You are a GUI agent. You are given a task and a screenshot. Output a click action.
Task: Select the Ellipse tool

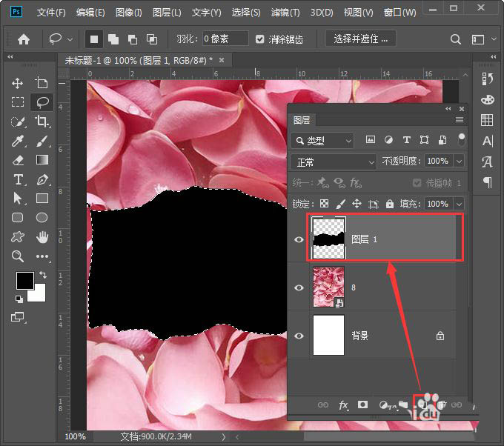[42, 218]
